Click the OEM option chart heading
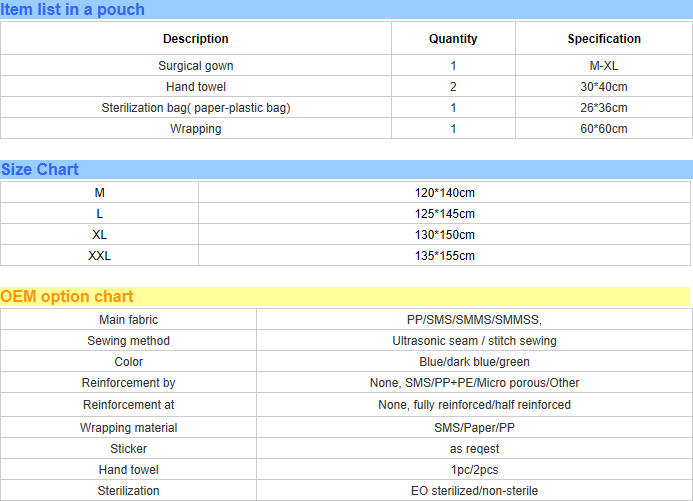The width and height of the screenshot is (693, 501). (67, 297)
